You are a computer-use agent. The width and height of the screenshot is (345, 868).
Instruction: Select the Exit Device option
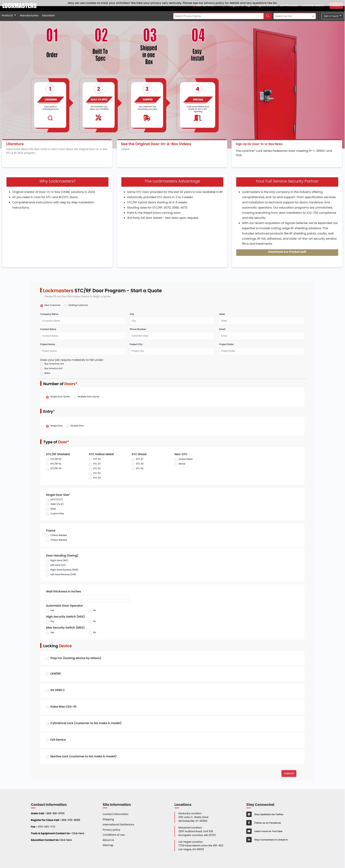click(47, 740)
